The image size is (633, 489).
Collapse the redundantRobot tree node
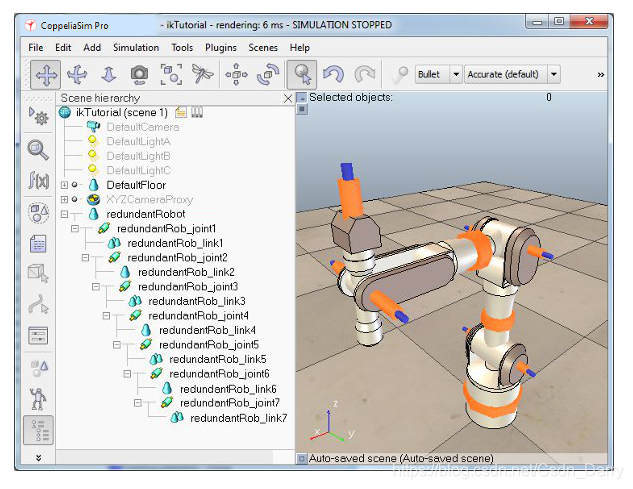[64, 214]
